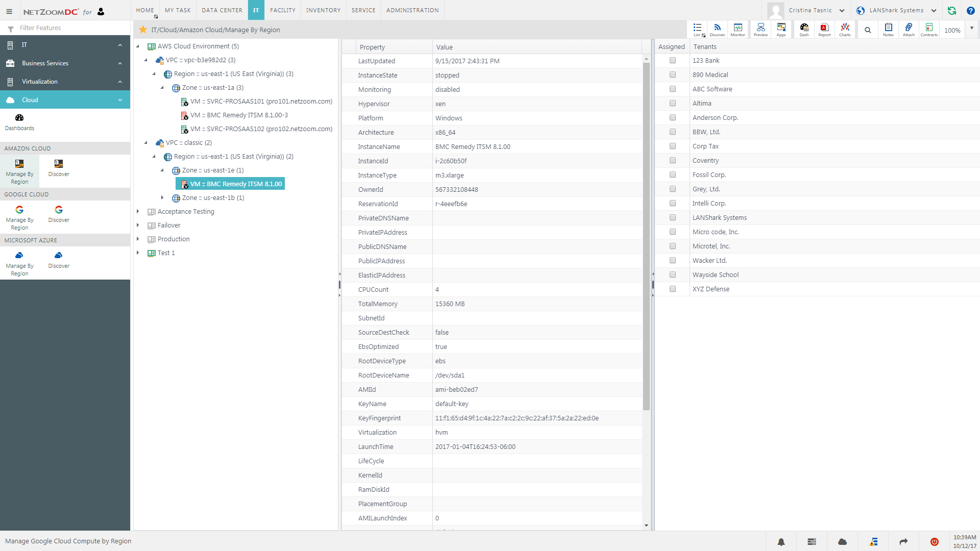Collapse the Zone us-east-1a node
Image resolution: width=980 pixels, height=551 pixels.
(x=162, y=88)
